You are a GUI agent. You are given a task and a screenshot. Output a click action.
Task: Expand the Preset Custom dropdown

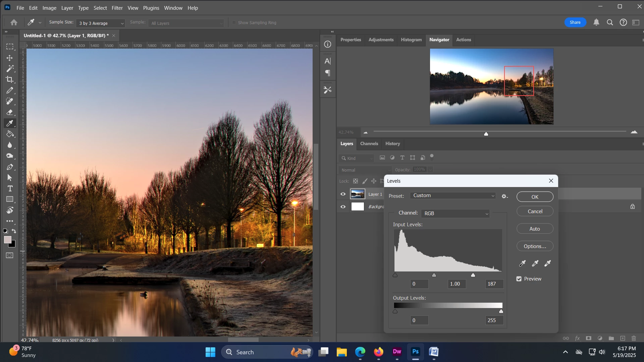coord(453,196)
